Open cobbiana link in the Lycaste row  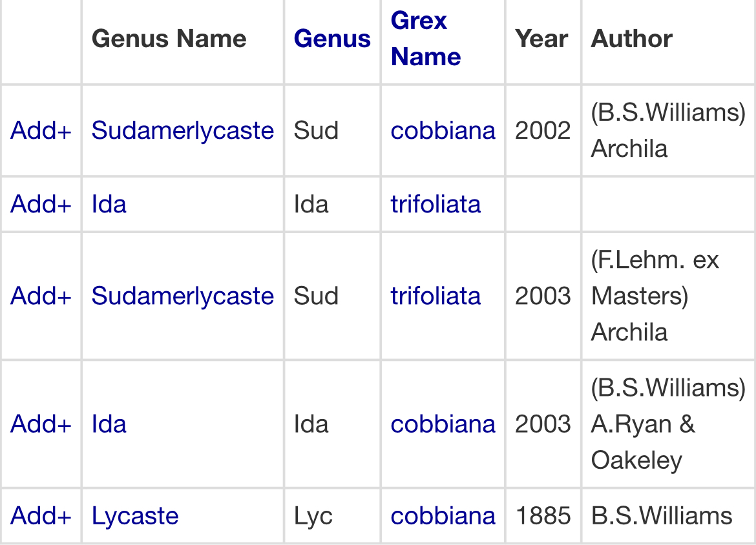[443, 516]
